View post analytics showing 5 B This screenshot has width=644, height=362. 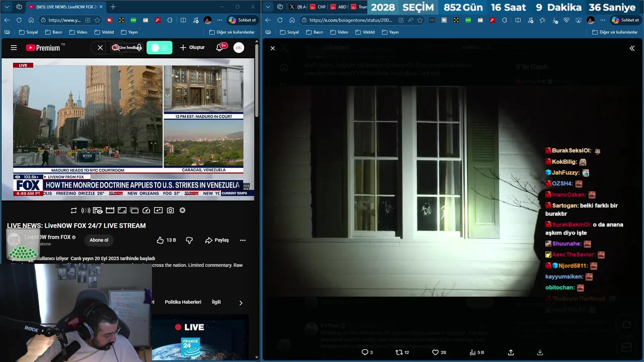476,352
